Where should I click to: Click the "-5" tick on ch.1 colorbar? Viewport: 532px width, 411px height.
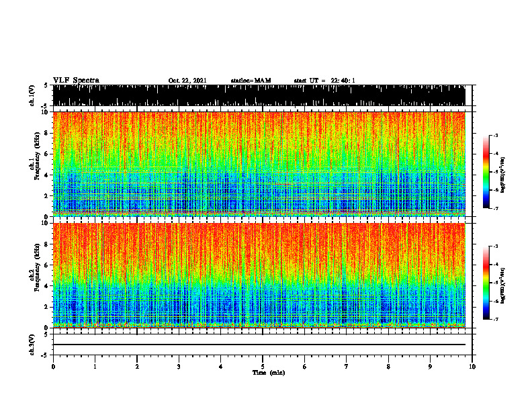coord(496,172)
